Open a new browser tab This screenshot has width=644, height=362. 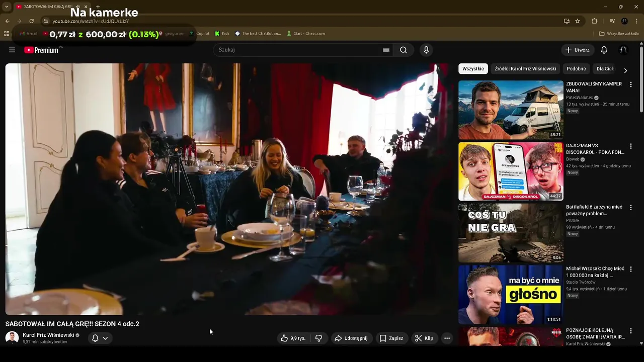point(98,7)
